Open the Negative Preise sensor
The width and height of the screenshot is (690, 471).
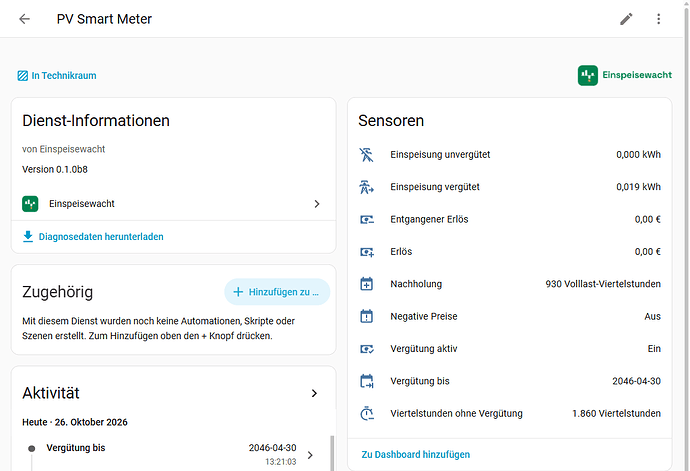pos(510,316)
